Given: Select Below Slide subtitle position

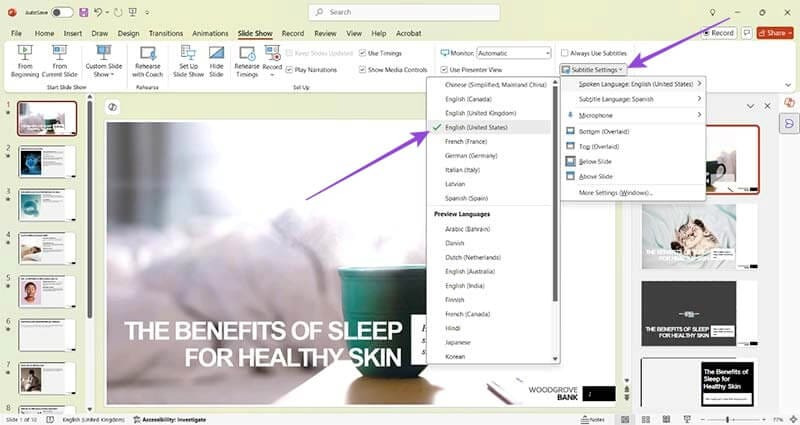Looking at the screenshot, I should pyautogui.click(x=595, y=161).
